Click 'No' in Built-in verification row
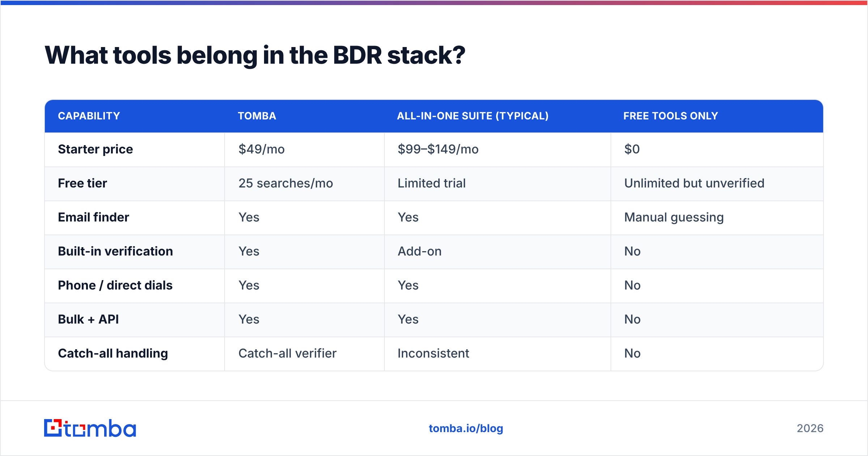 tap(632, 251)
